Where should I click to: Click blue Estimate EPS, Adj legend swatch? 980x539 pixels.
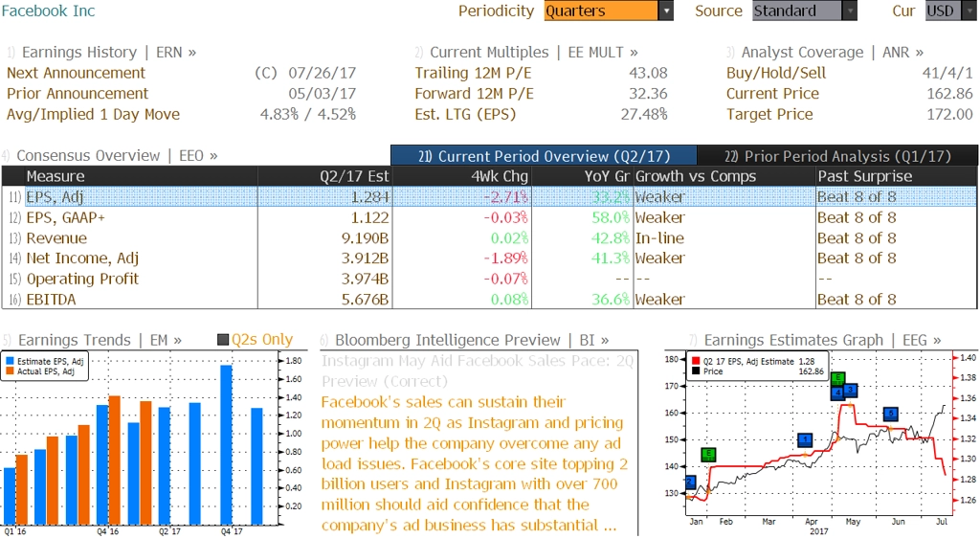10,362
